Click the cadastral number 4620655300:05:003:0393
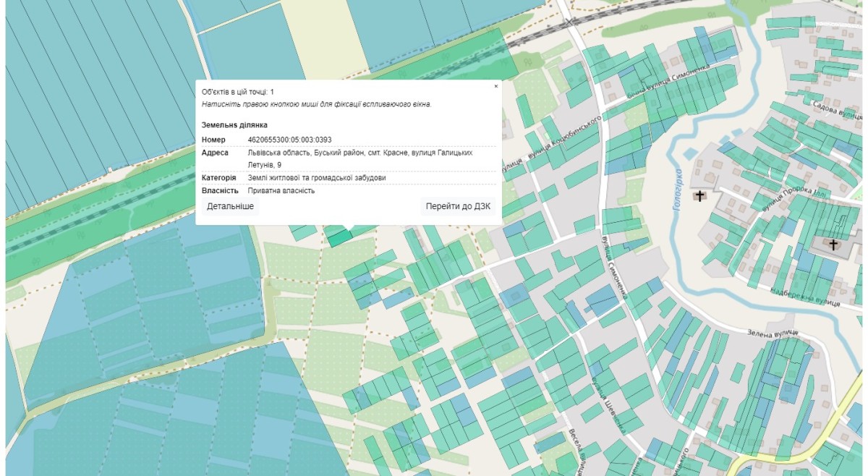 (x=289, y=140)
